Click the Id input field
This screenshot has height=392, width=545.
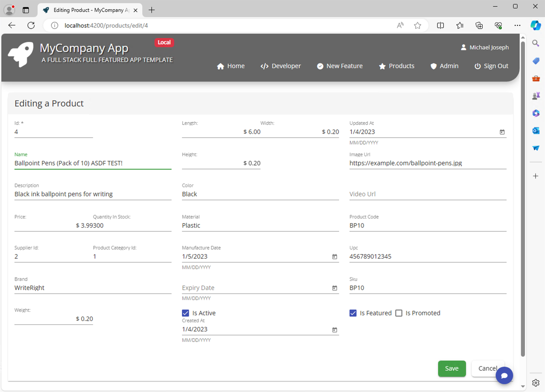54,132
